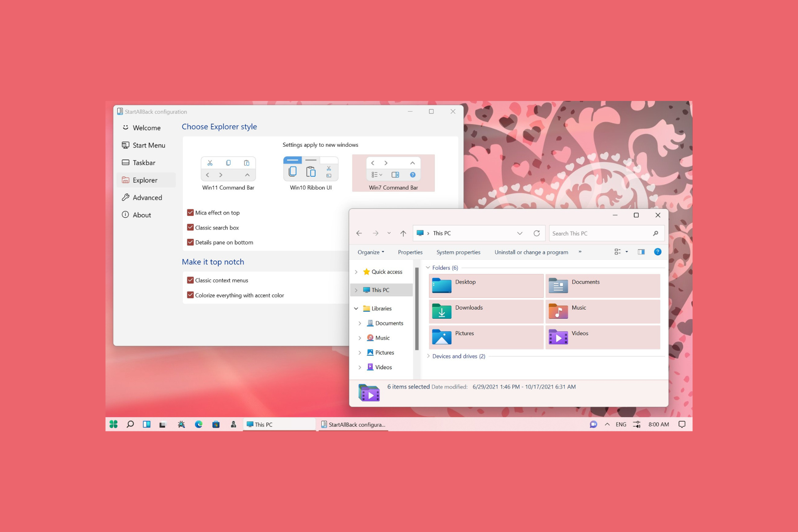This screenshot has width=798, height=532.
Task: Click the Organize dropdown button
Action: point(370,252)
